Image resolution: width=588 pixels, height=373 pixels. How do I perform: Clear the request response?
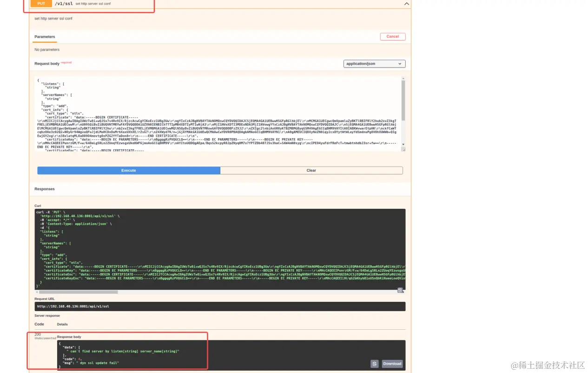(x=311, y=171)
